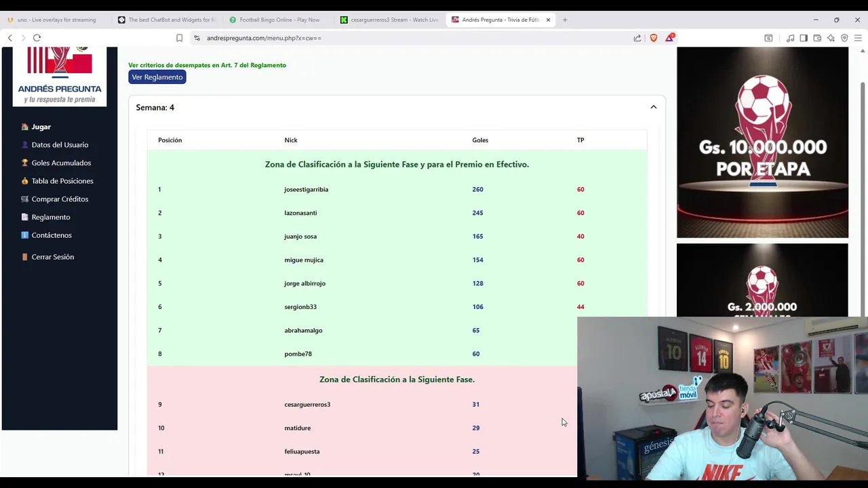Close the Andrés Pregunta tab
This screenshot has height=488, width=868.
pyautogui.click(x=548, y=20)
